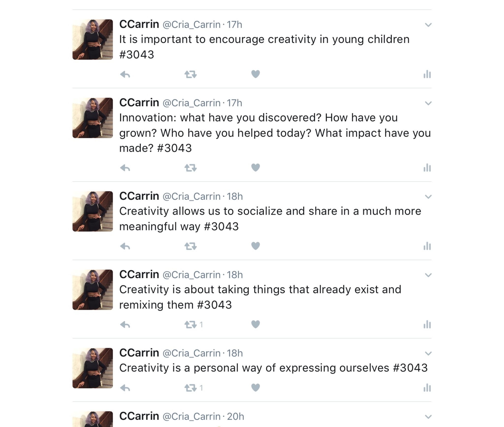The height and width of the screenshot is (427, 504).
Task: Open #3043 hashtag in young children tweet
Action: click(137, 55)
